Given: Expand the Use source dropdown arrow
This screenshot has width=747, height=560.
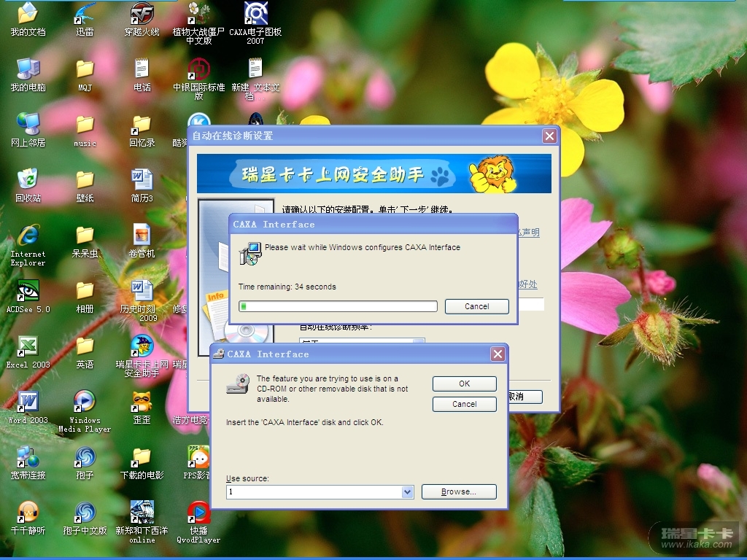Looking at the screenshot, I should 407,492.
